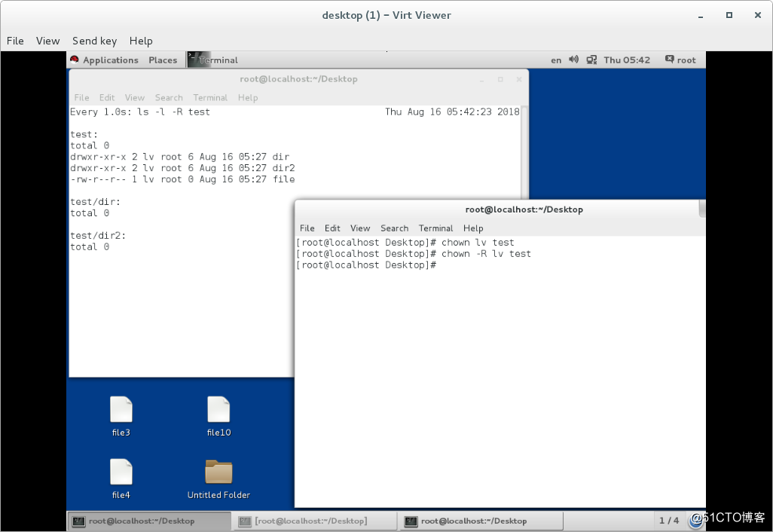Click the 'chown -R lv test' command line

tap(414, 254)
